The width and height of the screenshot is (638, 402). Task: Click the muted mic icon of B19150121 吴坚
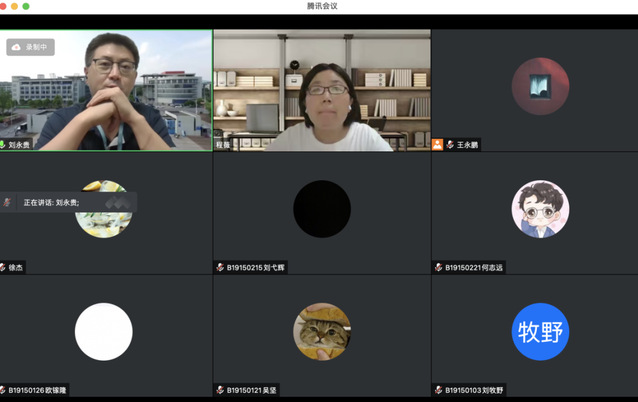[x=220, y=389]
